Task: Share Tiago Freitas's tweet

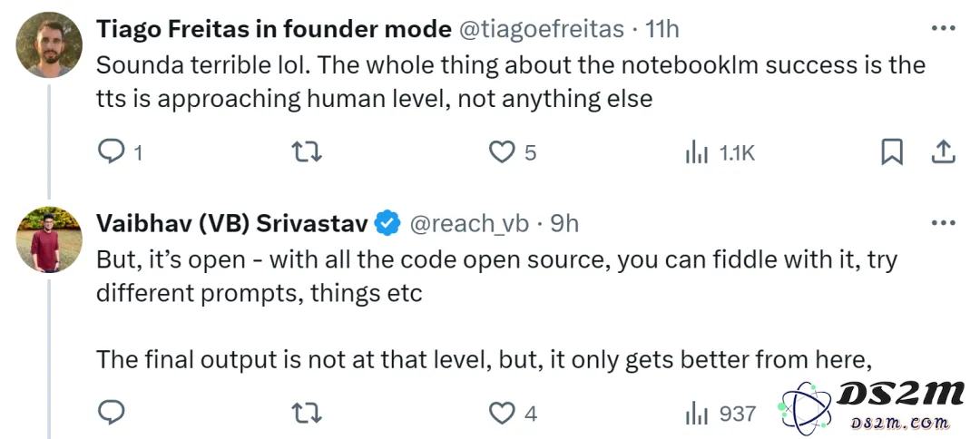Action: 943,151
